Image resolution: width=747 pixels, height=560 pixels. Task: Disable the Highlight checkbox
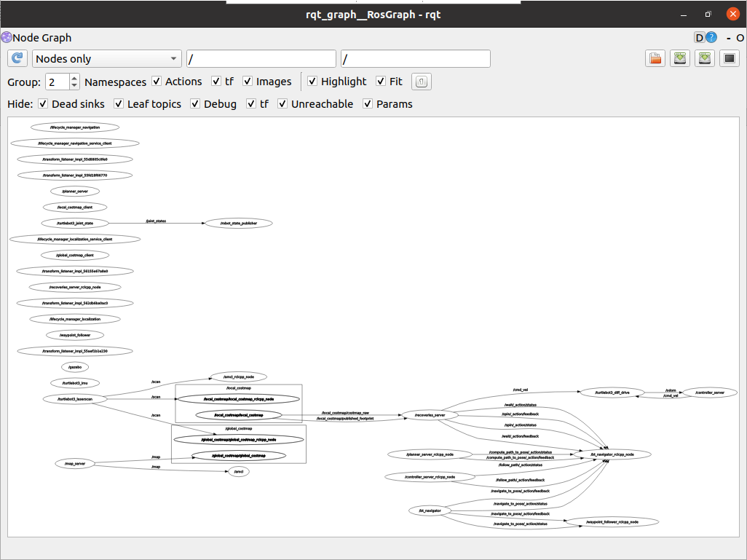click(313, 82)
